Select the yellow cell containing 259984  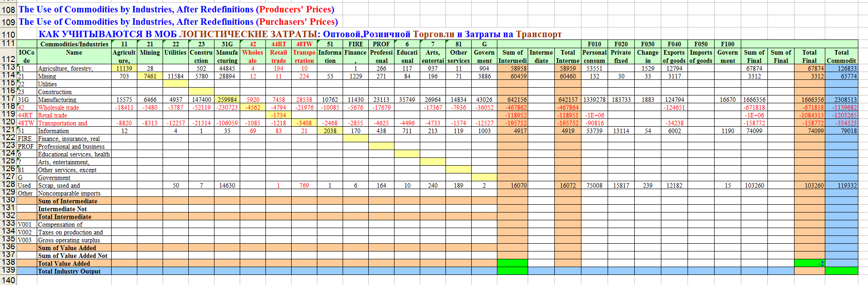[227, 100]
